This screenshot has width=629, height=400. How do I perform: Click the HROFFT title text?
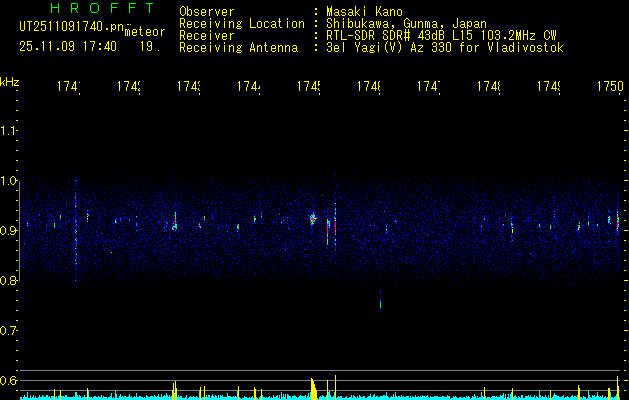(102, 8)
